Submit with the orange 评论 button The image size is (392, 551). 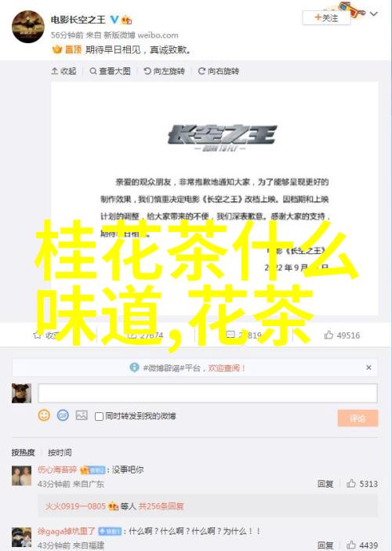[x=358, y=419]
